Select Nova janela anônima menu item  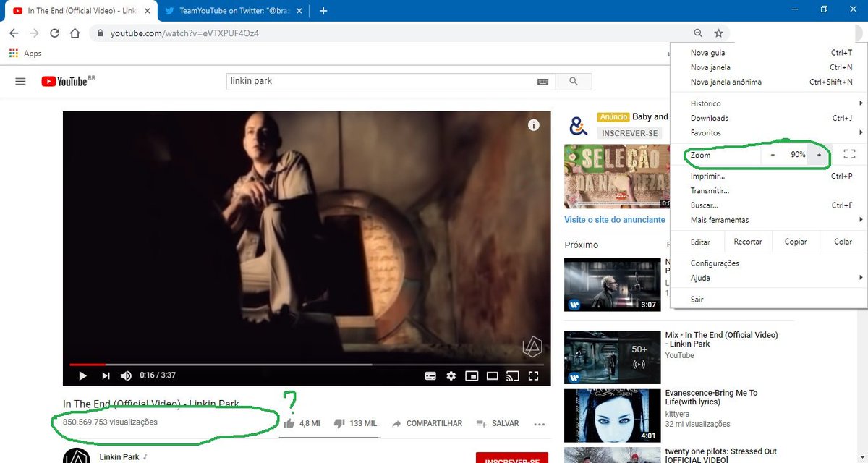tap(770, 82)
